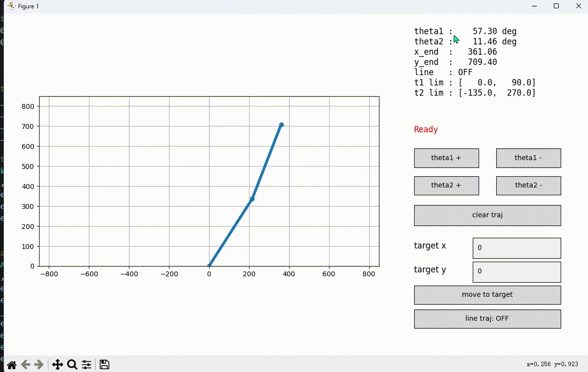Viewport: 588px width, 372px height.
Task: Click move to target button
Action: click(487, 295)
